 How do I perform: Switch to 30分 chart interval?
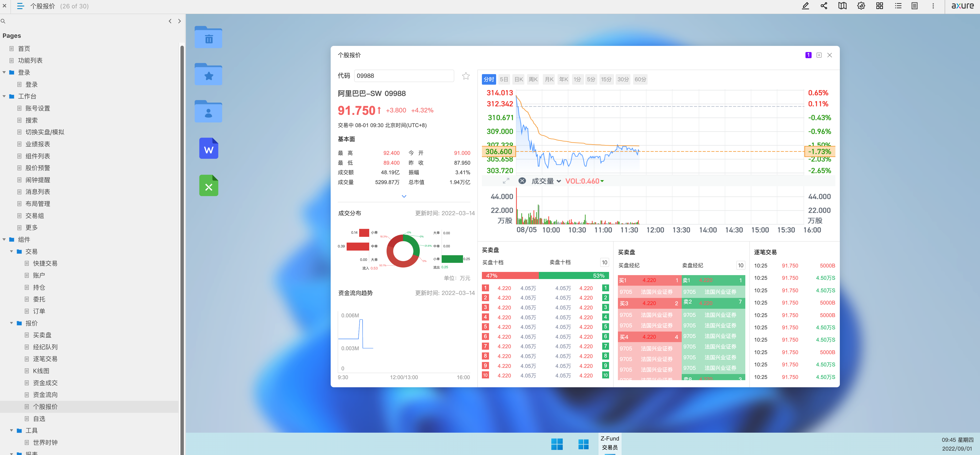point(623,80)
